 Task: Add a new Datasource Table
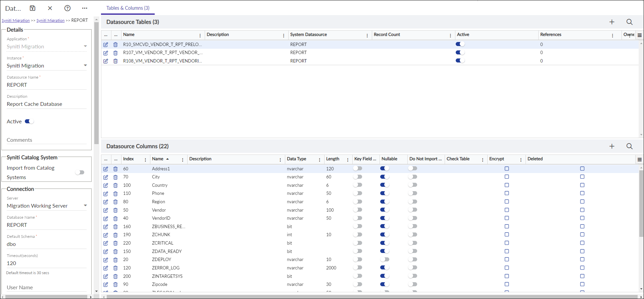612,22
